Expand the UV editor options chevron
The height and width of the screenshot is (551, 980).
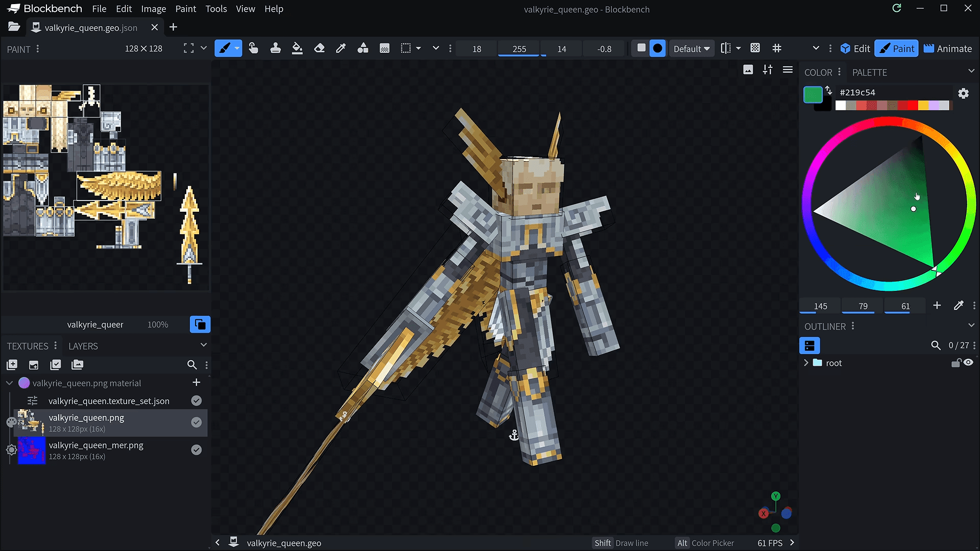pyautogui.click(x=204, y=48)
